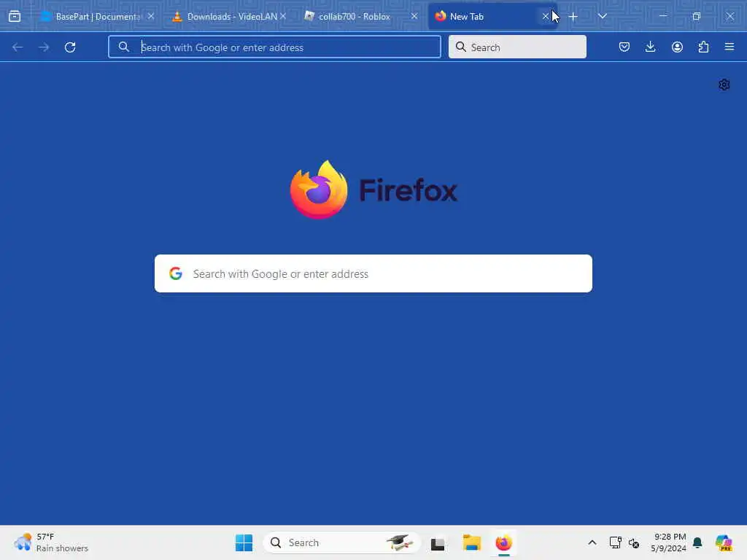Open Task View from taskbar
Viewport: 747px width, 560px height.
click(438, 542)
